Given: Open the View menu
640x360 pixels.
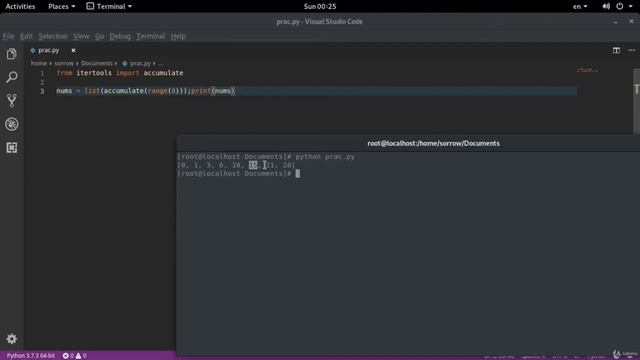Looking at the screenshot, I should [x=81, y=36].
